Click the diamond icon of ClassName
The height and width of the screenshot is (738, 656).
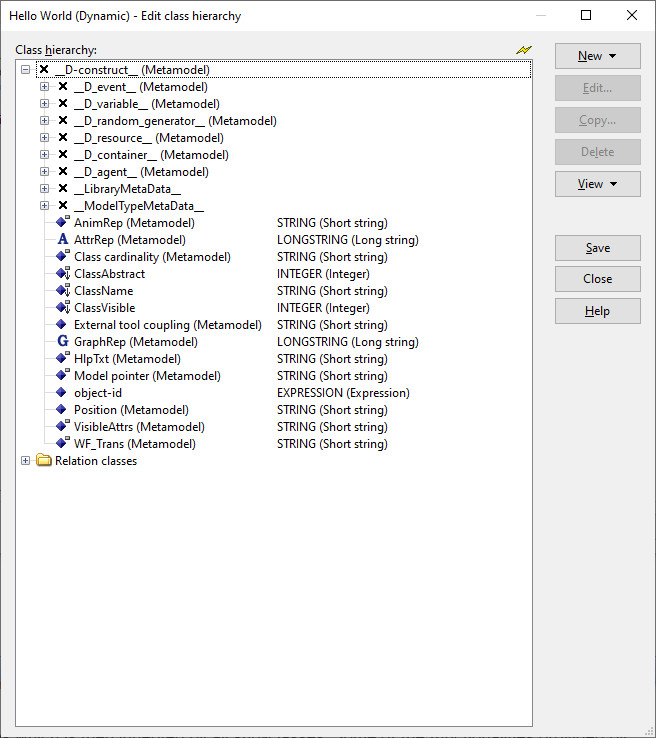click(x=63, y=290)
